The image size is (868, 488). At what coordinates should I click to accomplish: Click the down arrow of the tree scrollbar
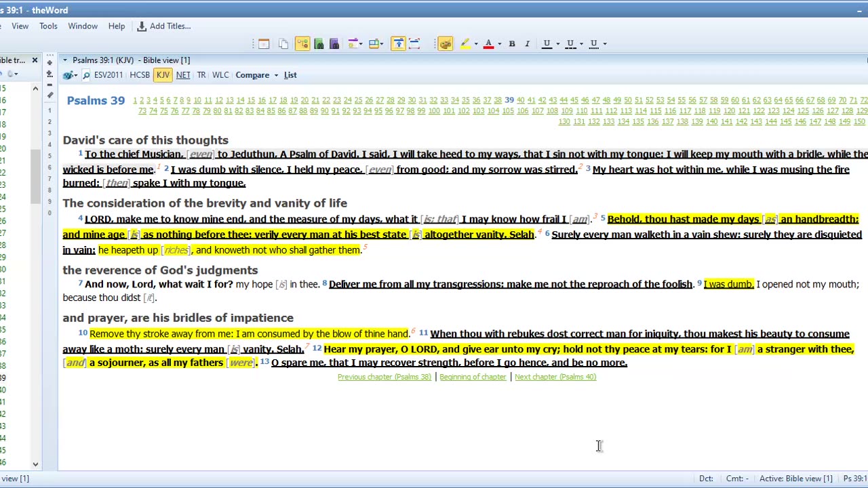35,464
